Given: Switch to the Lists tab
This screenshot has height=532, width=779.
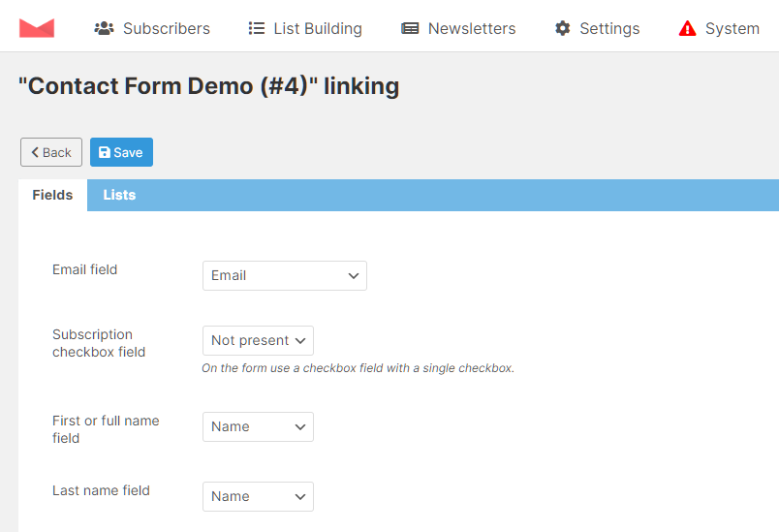Looking at the screenshot, I should pos(119,195).
